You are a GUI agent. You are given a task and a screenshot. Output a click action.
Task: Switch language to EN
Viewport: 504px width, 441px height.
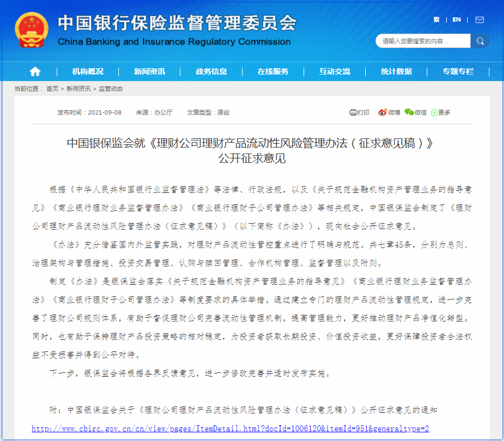coord(457,19)
